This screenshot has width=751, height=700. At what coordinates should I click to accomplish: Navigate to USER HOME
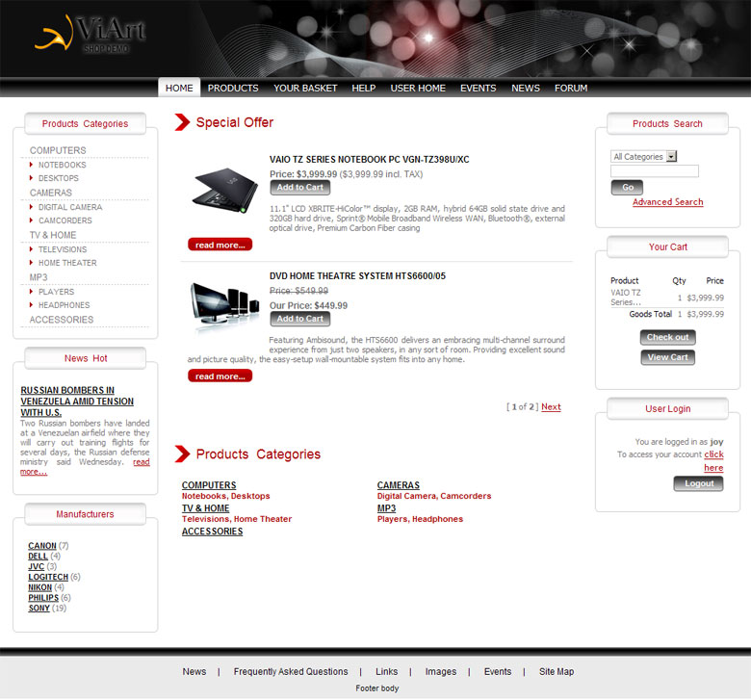(x=418, y=89)
